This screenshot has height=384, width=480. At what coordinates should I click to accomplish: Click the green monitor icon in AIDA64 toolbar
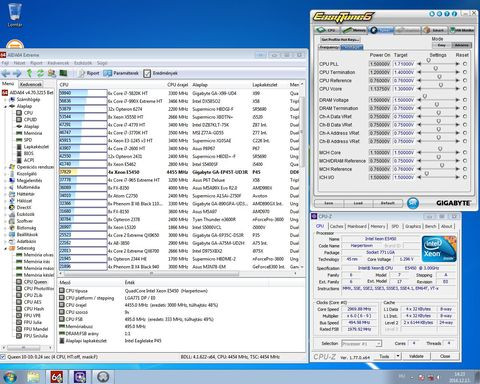tap(63, 73)
